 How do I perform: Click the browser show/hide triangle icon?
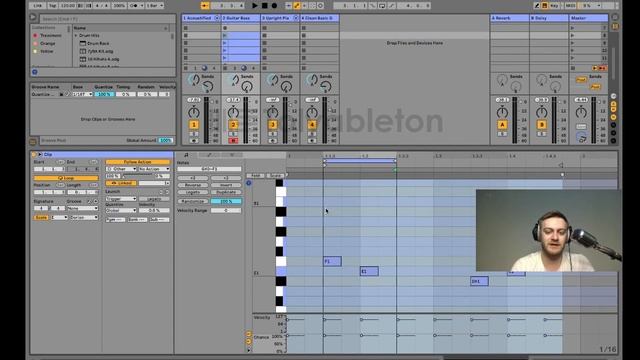[33, 18]
